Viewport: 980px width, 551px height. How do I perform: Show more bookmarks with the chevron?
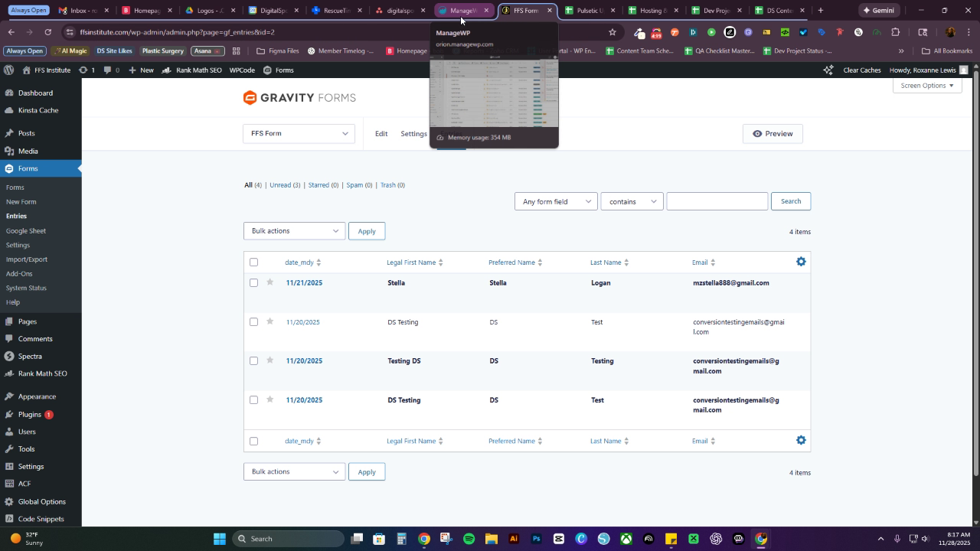point(900,51)
